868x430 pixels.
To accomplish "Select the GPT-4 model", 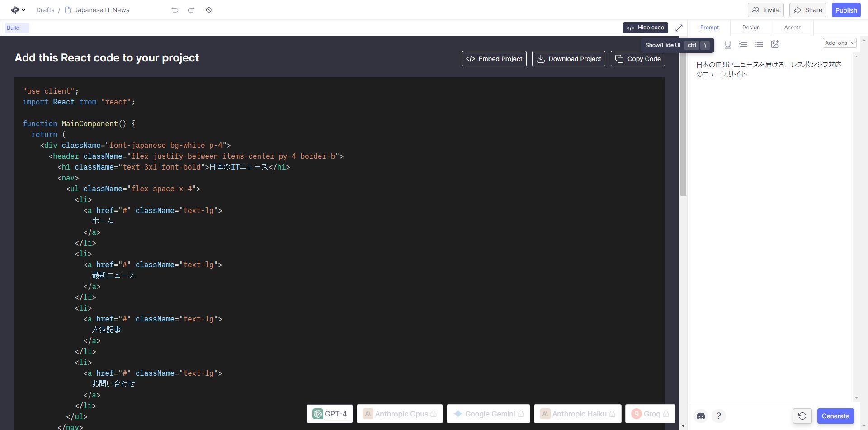I will click(330, 414).
